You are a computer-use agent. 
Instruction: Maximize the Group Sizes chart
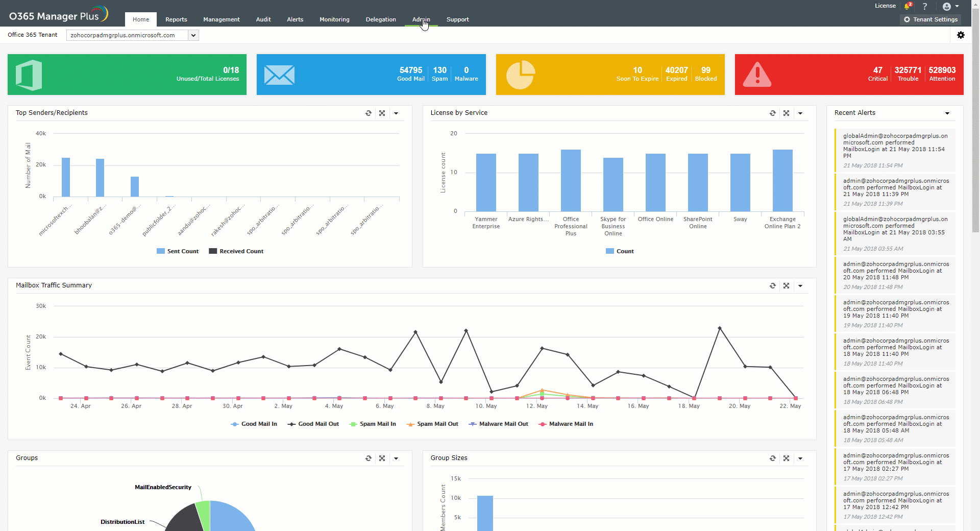click(x=786, y=458)
